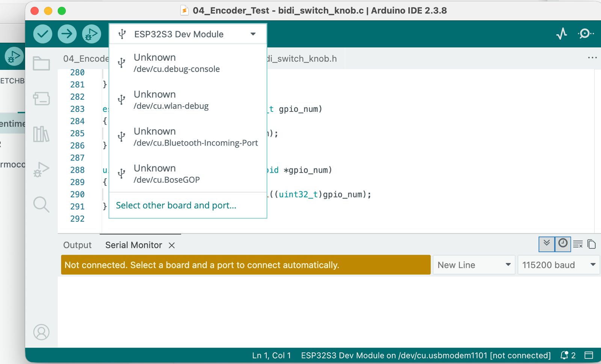Clear the Serial Monitor output
The height and width of the screenshot is (364, 601).
click(x=578, y=244)
